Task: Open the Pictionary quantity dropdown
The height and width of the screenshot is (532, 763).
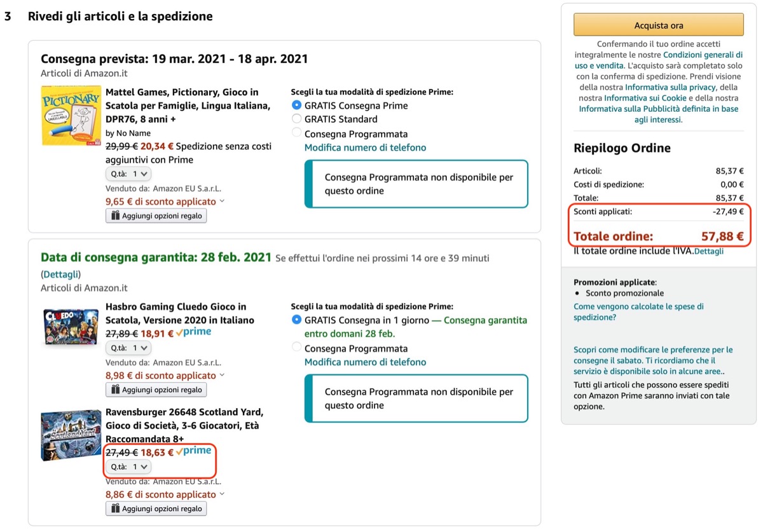Action: 128,174
